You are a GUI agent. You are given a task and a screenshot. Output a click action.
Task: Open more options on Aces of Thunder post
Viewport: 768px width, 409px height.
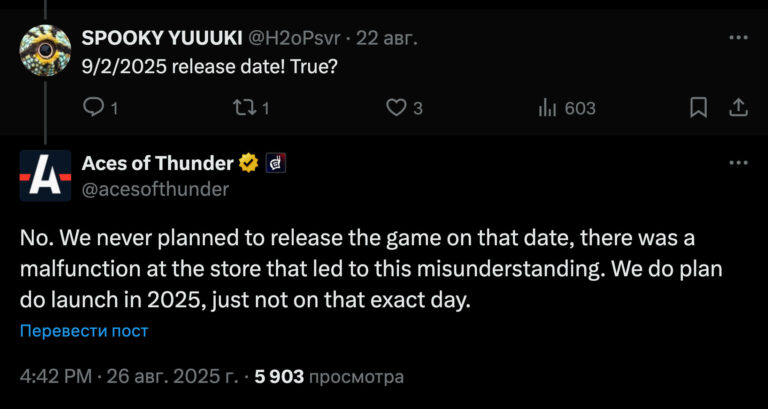738,163
